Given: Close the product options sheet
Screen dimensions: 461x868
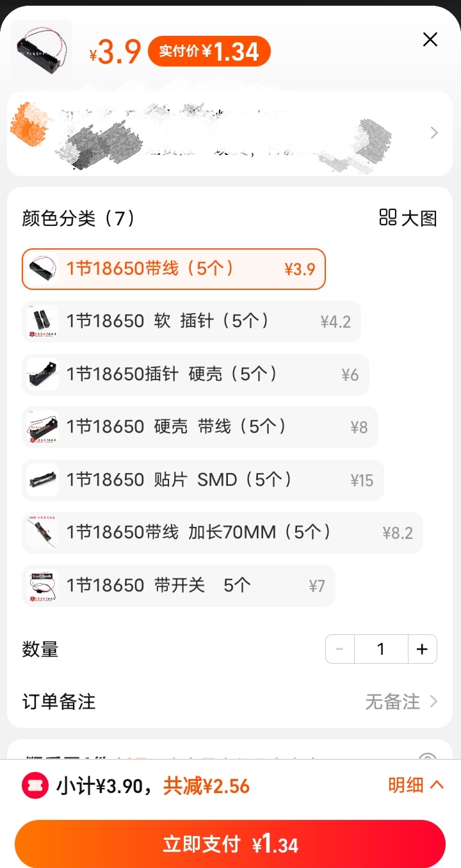Looking at the screenshot, I should point(430,40).
